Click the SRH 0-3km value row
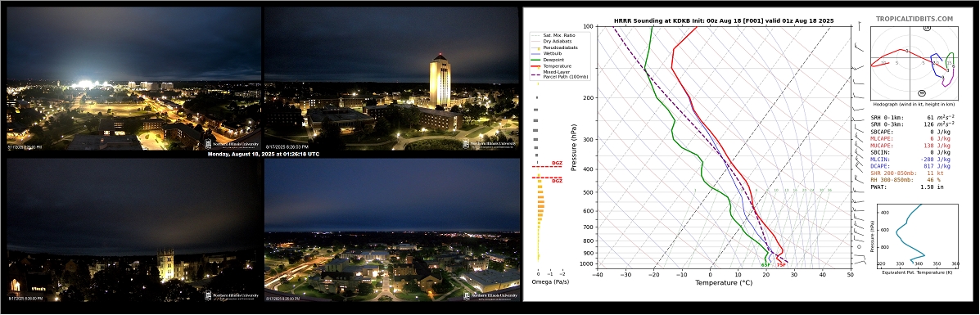980x315 pixels. coord(913,124)
